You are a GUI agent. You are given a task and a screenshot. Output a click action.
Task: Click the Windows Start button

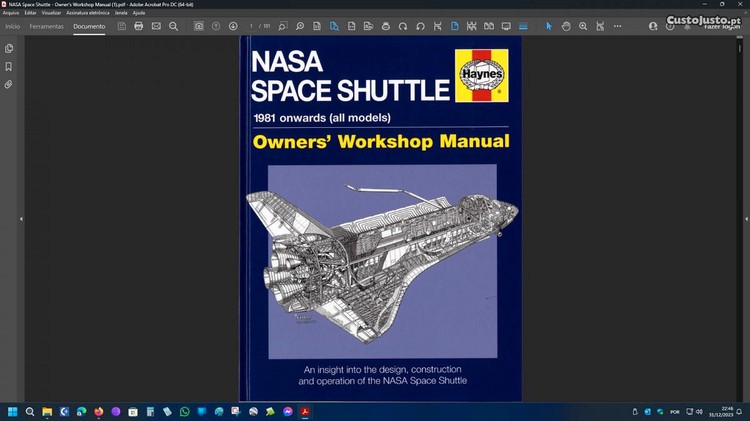(13, 411)
